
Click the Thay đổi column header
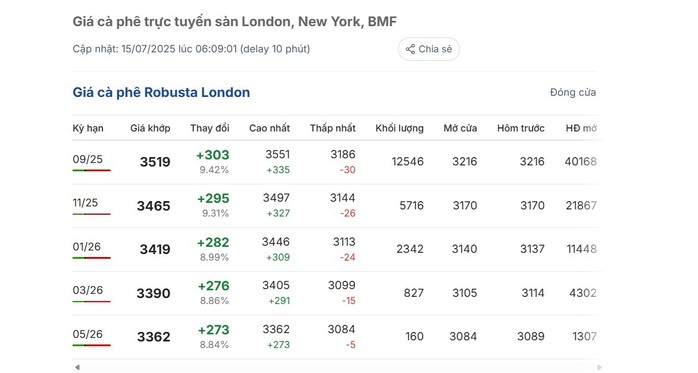pyautogui.click(x=210, y=128)
